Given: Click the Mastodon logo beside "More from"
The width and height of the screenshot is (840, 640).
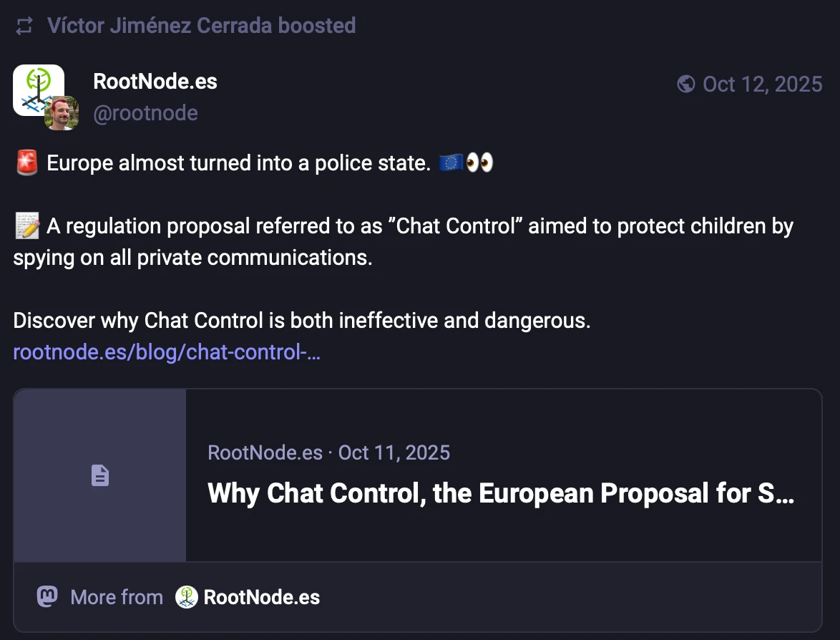Looking at the screenshot, I should coord(47,597).
